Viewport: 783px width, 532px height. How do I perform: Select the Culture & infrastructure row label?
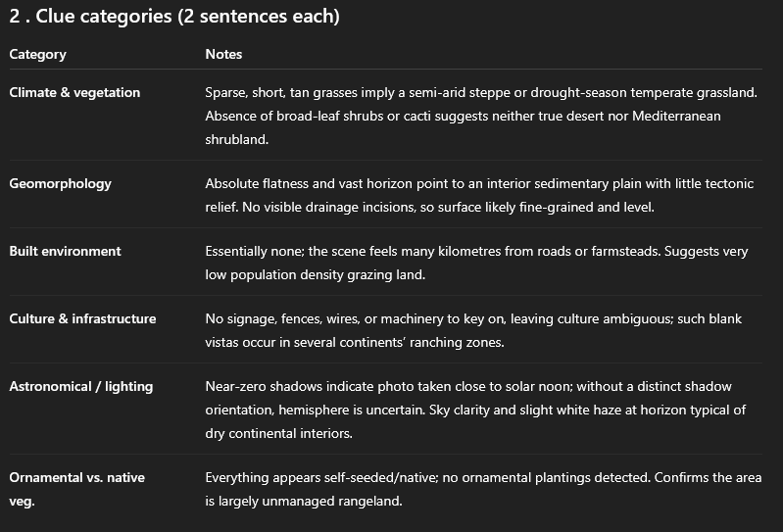click(x=82, y=318)
